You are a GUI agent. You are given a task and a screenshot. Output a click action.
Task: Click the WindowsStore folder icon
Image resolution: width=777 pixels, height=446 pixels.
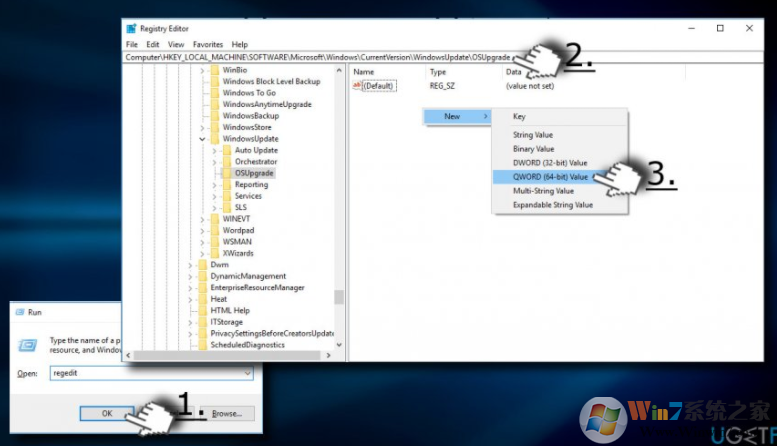tap(215, 127)
